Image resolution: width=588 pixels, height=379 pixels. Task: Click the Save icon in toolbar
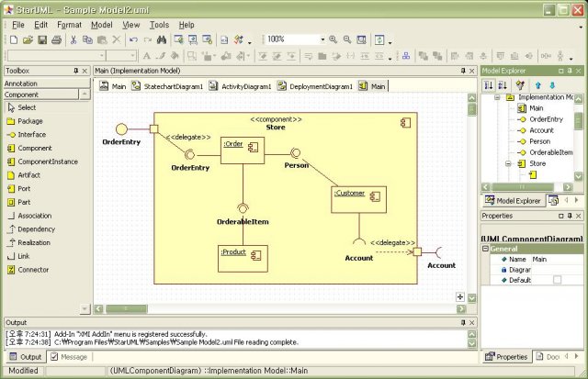(43, 40)
